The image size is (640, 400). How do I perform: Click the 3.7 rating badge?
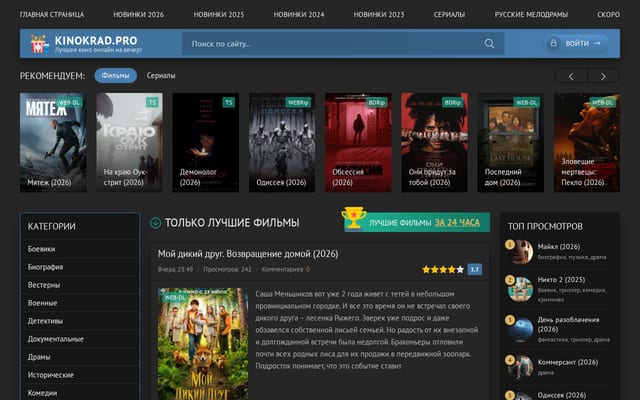pyautogui.click(x=474, y=269)
